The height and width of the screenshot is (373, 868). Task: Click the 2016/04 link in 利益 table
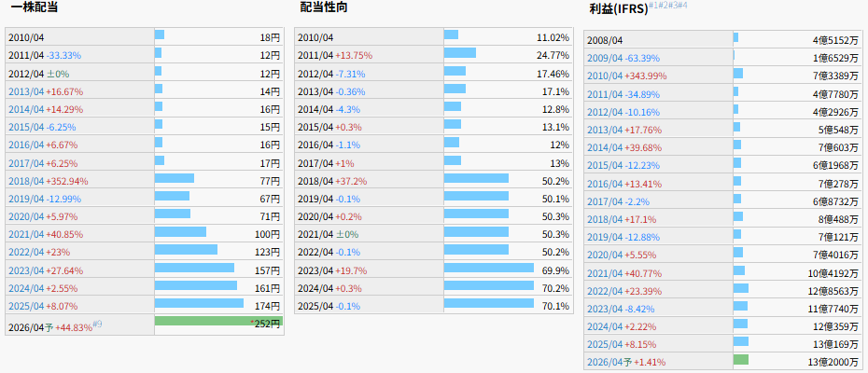(605, 183)
